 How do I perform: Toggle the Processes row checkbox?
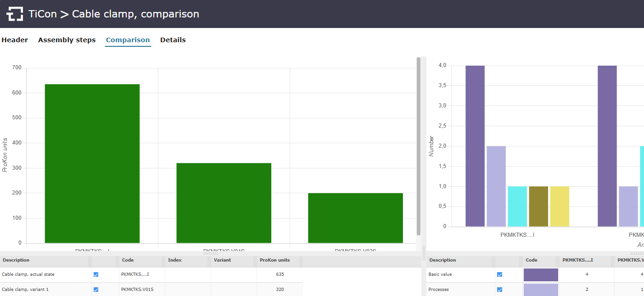tap(499, 290)
